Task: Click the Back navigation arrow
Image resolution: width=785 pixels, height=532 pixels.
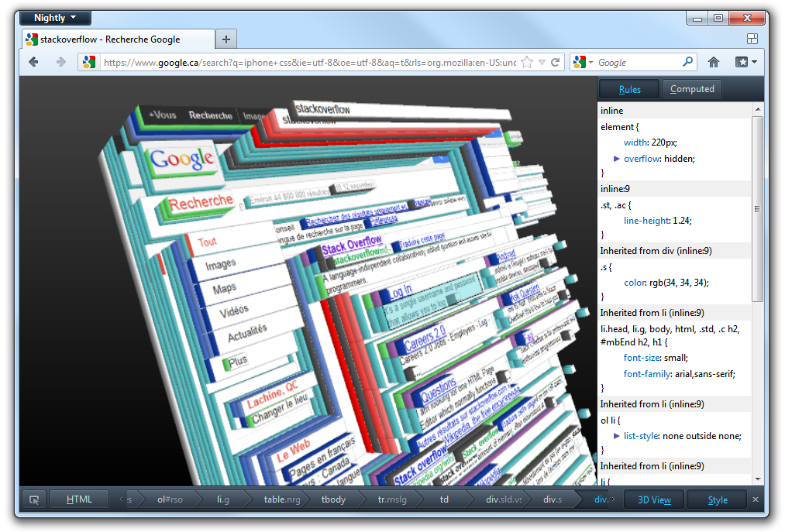Action: pyautogui.click(x=34, y=63)
